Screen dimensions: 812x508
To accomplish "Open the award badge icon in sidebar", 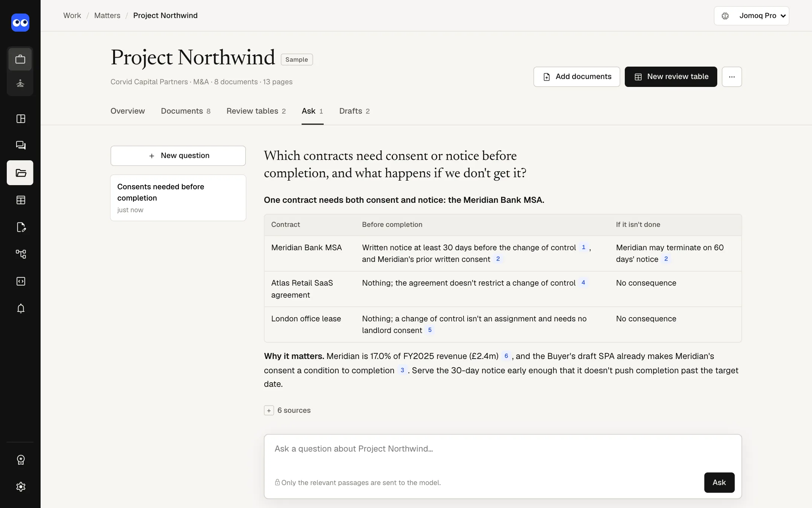I will coord(21,459).
